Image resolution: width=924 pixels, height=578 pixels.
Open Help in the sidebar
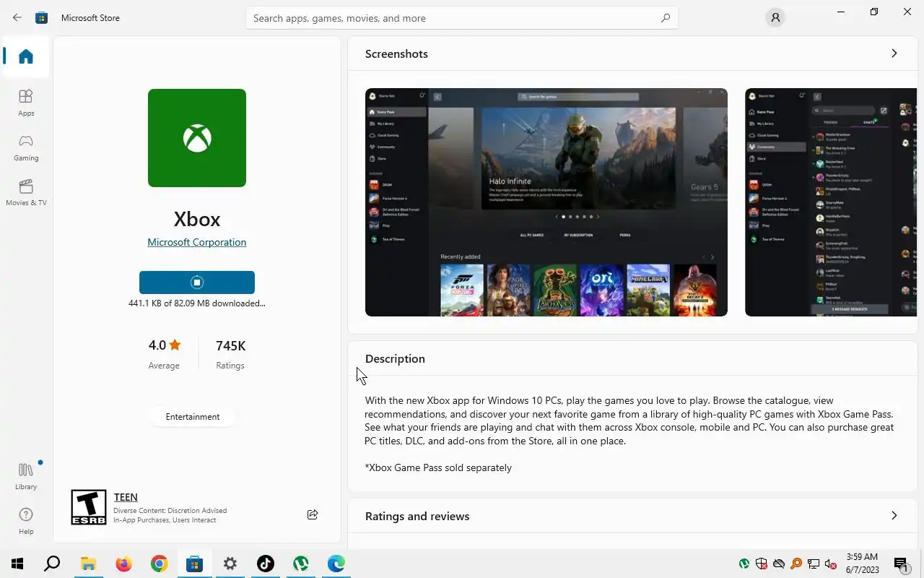click(26, 521)
